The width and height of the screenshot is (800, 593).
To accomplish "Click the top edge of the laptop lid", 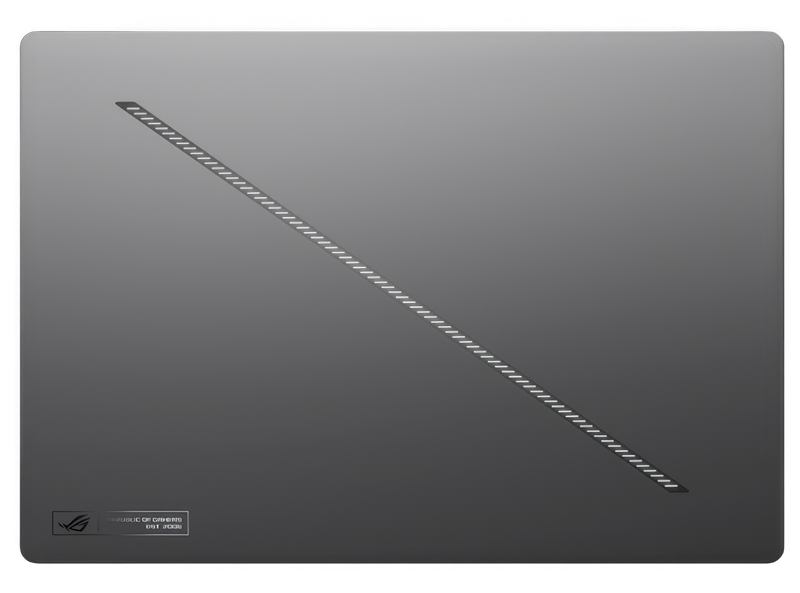I will [x=400, y=30].
